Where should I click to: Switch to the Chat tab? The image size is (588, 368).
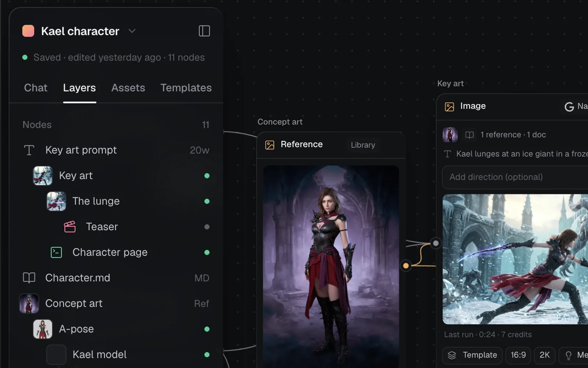pos(36,88)
